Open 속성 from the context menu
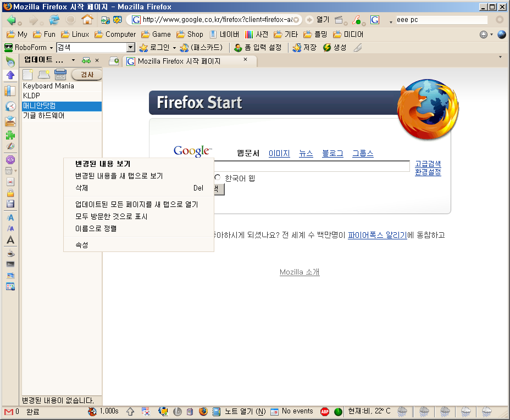 coord(139,245)
